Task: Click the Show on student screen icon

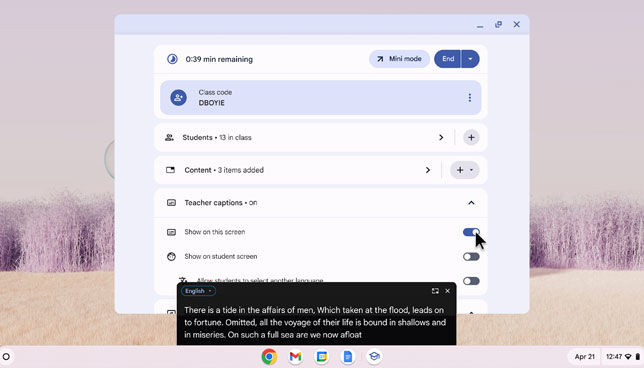Action: coord(171,257)
